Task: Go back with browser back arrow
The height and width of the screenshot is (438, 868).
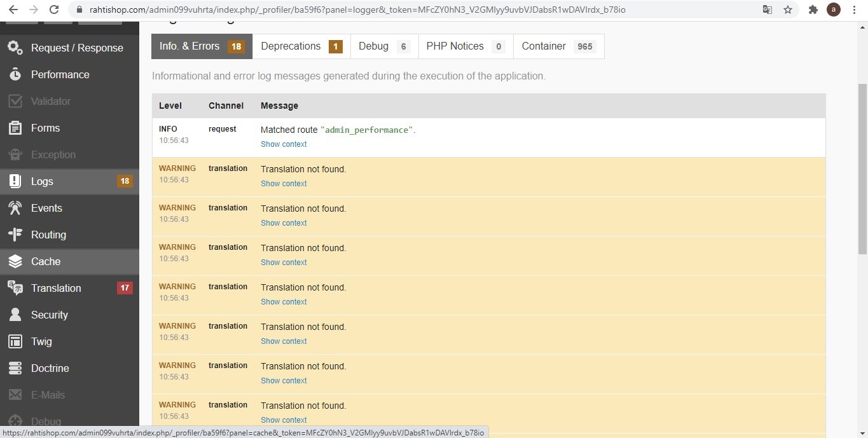Action: (13, 10)
